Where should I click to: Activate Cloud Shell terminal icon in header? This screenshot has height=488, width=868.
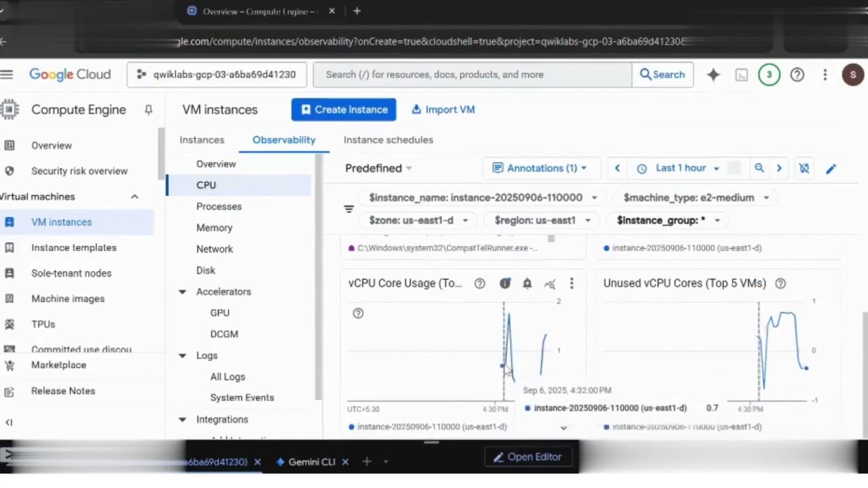[x=742, y=75]
